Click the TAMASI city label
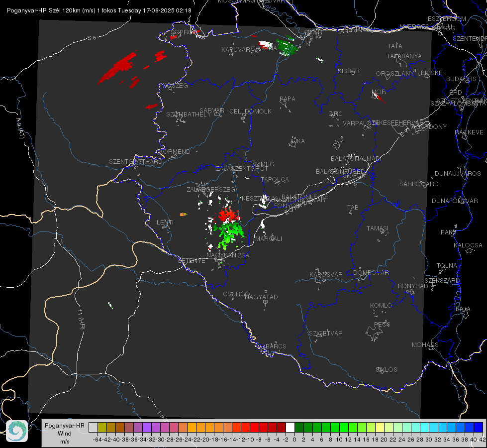The image size is (487, 448). [x=378, y=228]
